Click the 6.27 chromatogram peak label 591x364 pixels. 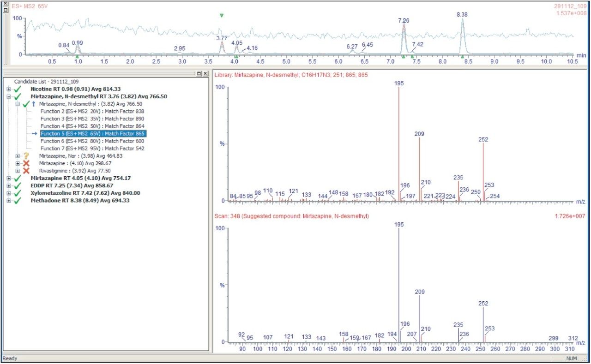pos(352,47)
